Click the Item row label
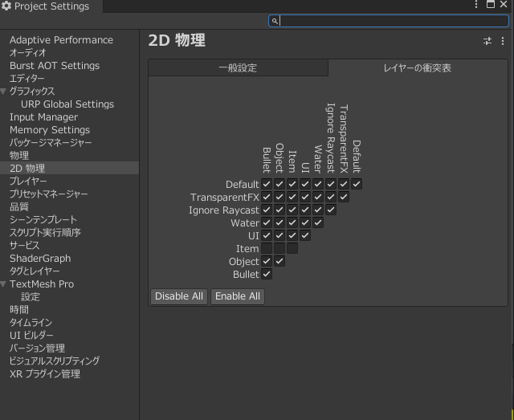The height and width of the screenshot is (420, 514). 247,249
